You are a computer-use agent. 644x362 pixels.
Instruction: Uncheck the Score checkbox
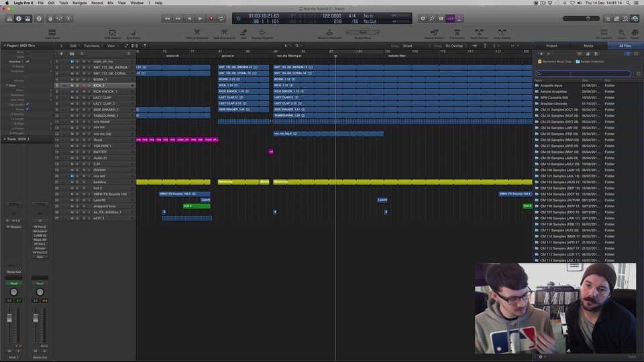pos(28,109)
